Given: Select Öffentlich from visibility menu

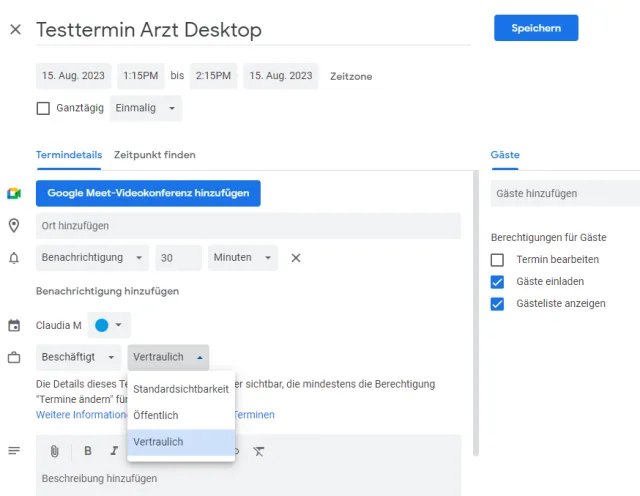Looking at the screenshot, I should pyautogui.click(x=156, y=415).
